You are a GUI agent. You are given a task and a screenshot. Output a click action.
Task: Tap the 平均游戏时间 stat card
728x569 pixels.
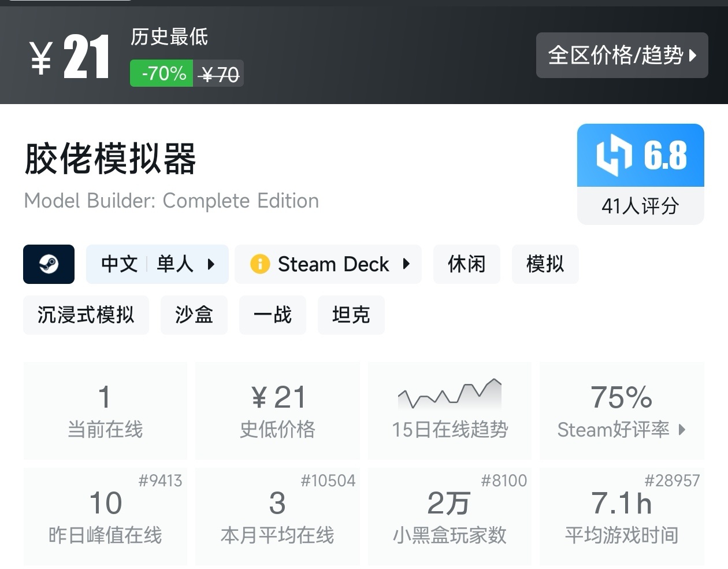(622, 516)
